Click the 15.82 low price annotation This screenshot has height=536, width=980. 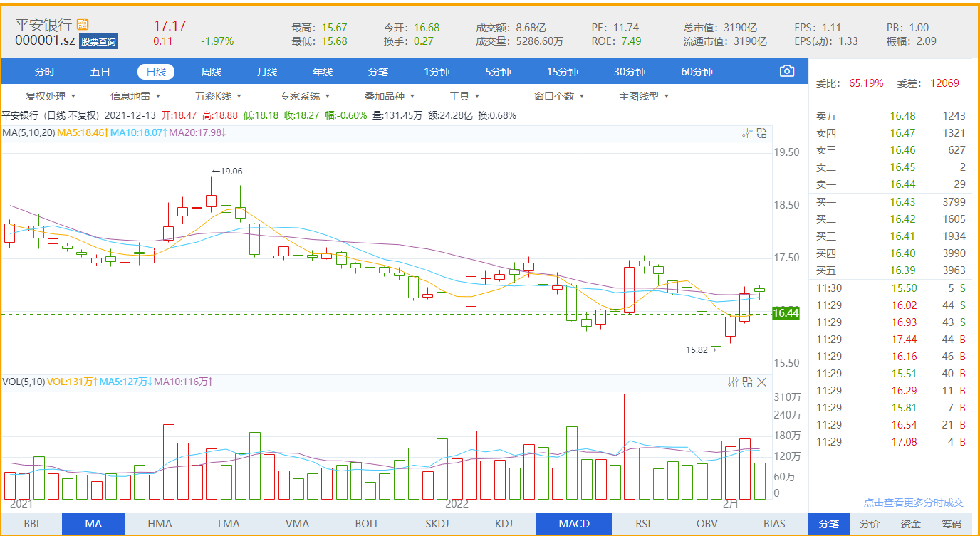[x=701, y=350]
